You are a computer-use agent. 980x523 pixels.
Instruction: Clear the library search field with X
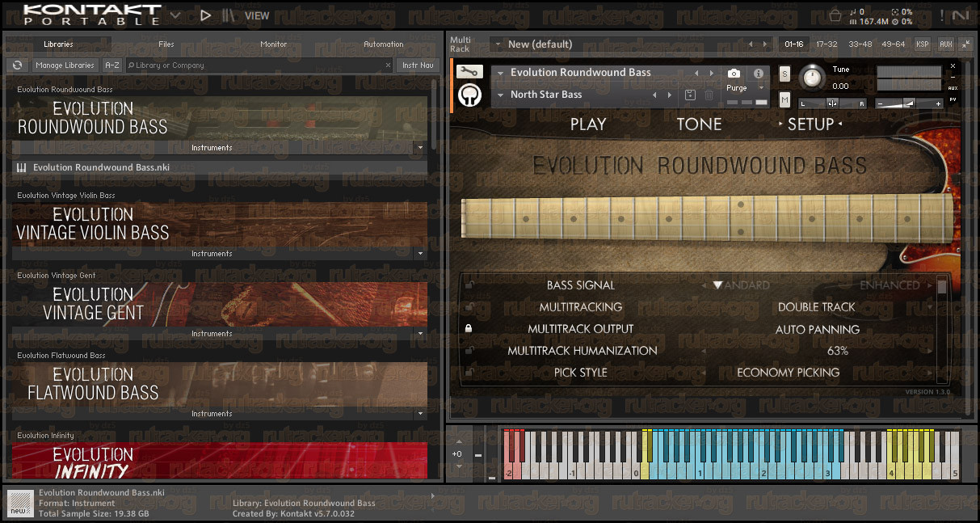[387, 65]
